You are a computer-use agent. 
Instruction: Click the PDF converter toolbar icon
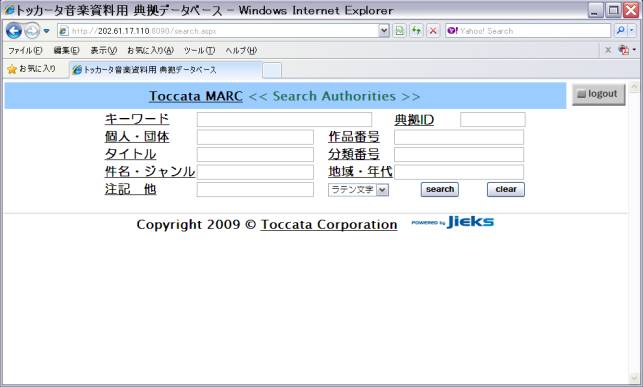(624, 50)
